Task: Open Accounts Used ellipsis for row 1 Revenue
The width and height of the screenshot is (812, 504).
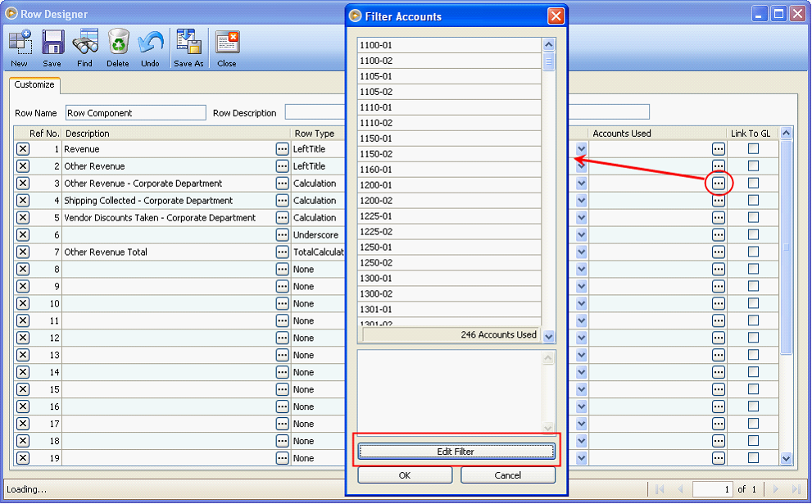Action: point(719,149)
